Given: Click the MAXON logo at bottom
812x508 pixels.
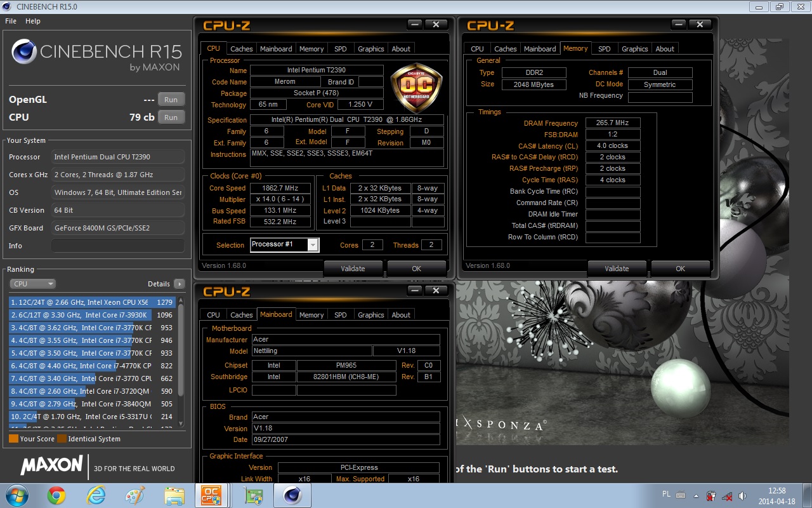Looking at the screenshot, I should [51, 465].
